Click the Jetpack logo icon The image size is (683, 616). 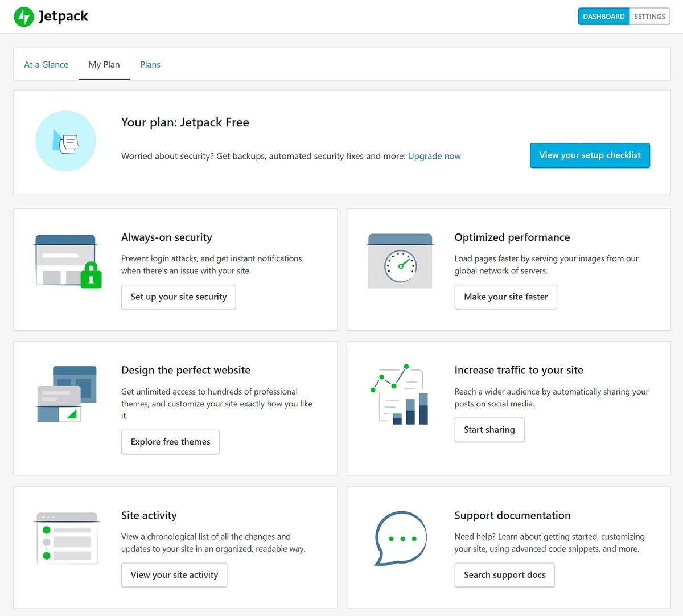click(23, 17)
